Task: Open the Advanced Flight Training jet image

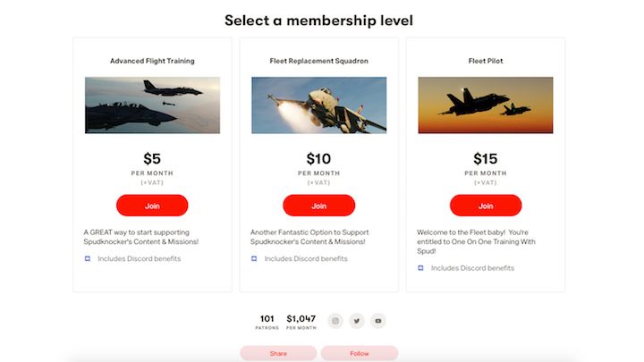Action: point(152,105)
